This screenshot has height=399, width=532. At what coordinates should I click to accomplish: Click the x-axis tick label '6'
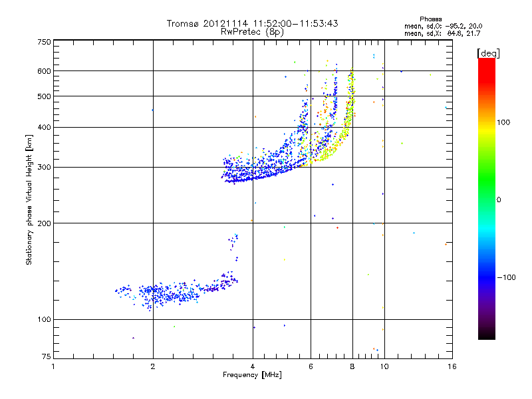(x=311, y=366)
